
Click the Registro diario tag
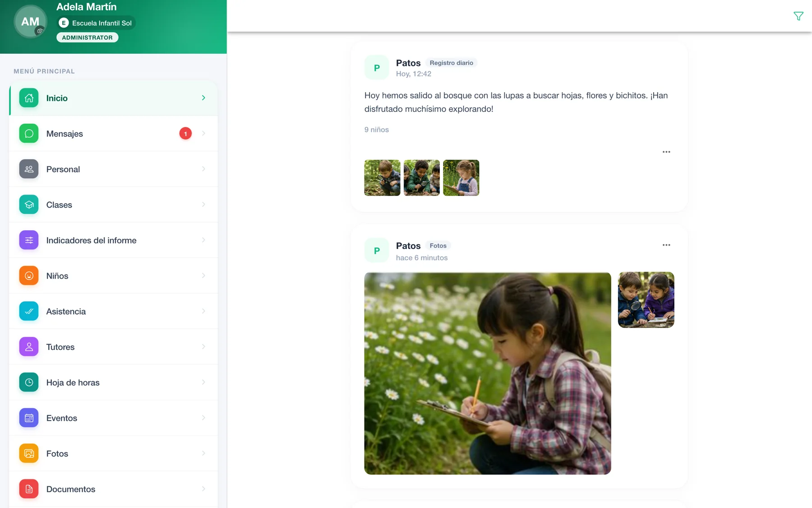[x=451, y=63]
